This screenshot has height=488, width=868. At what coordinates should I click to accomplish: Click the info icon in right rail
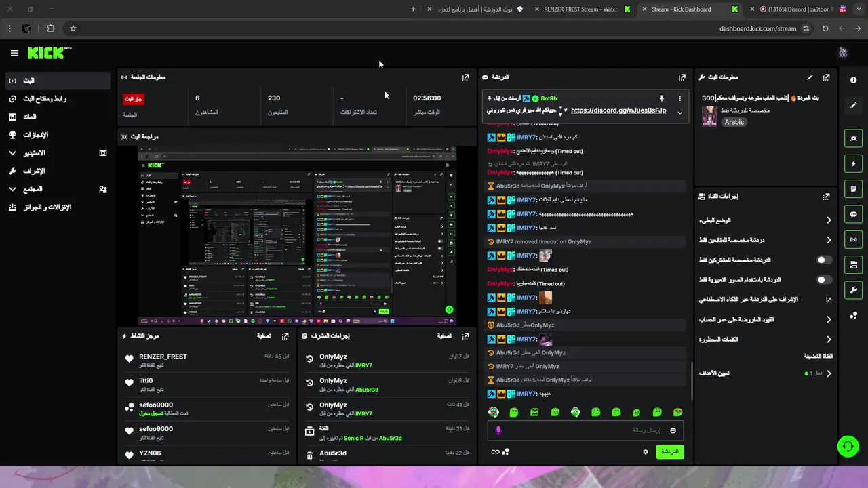click(x=853, y=80)
